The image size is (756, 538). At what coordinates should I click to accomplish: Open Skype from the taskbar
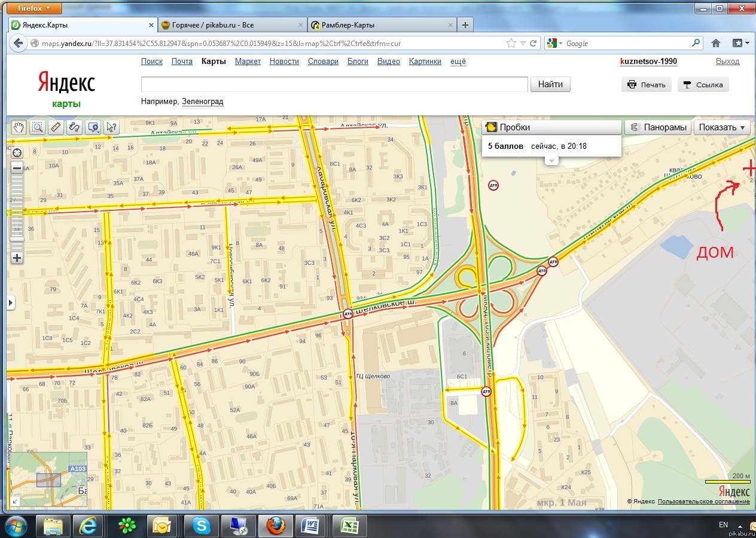click(201, 526)
